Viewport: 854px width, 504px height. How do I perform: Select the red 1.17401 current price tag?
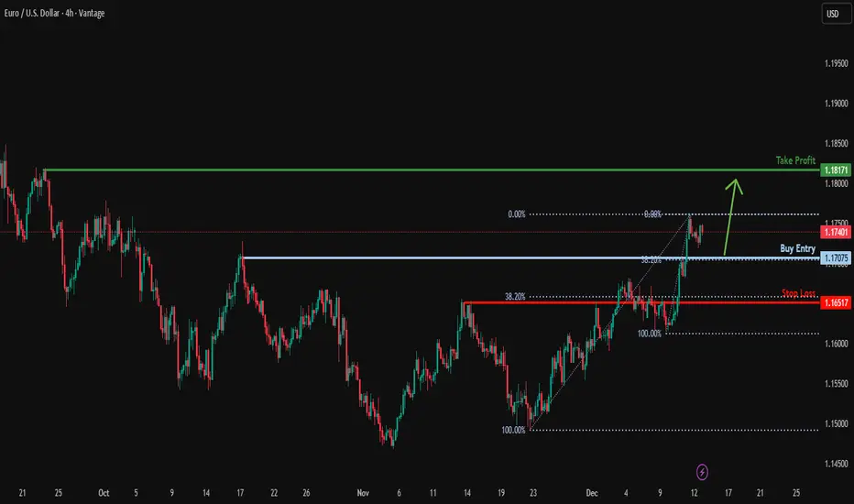point(836,232)
